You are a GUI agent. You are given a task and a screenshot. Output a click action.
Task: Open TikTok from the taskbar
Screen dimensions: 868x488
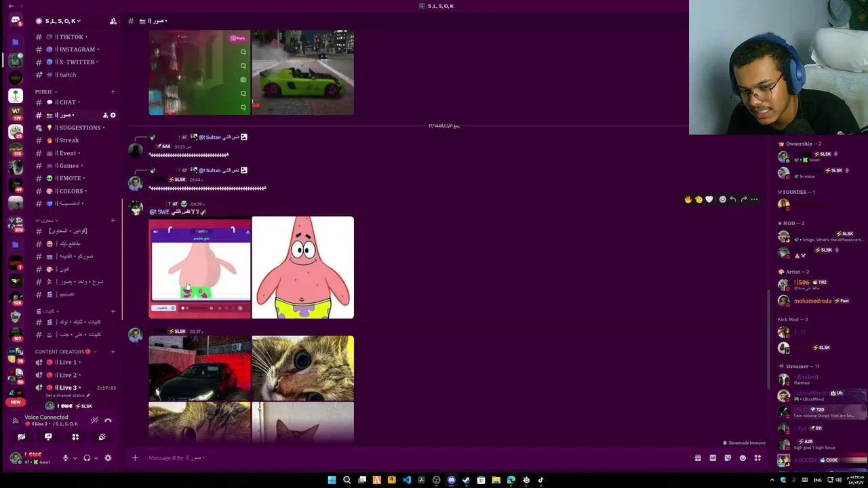pyautogui.click(x=540, y=480)
